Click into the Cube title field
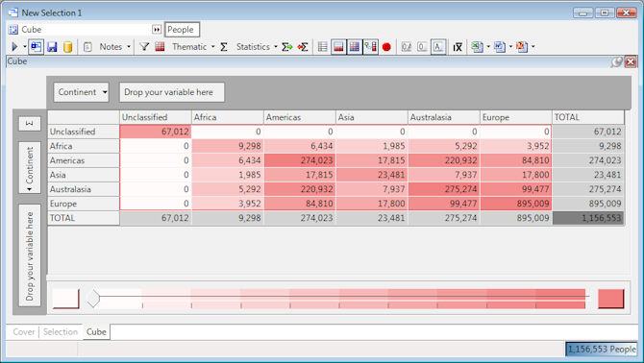This screenshot has width=644, height=363. tap(86, 30)
